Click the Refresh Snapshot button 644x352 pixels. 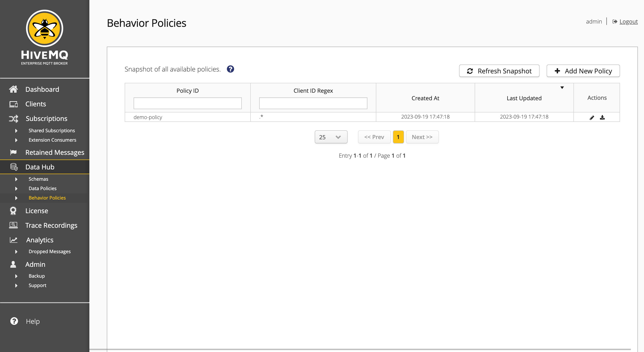click(x=499, y=71)
